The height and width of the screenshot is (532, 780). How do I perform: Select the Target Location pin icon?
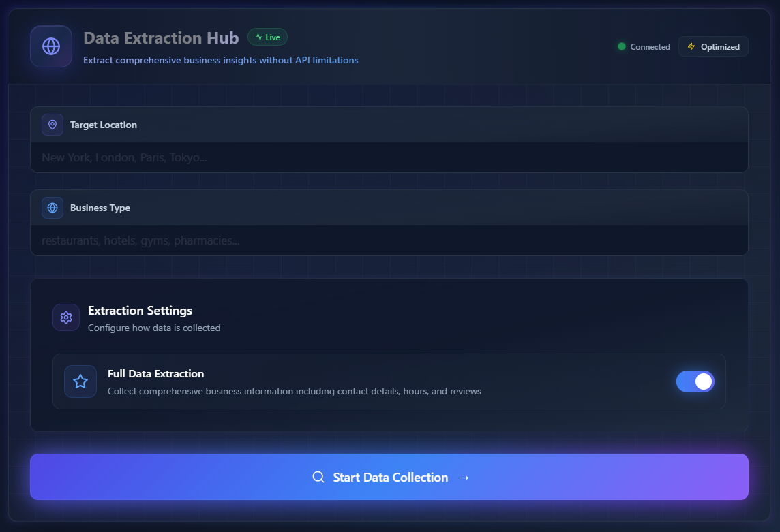pyautogui.click(x=52, y=125)
